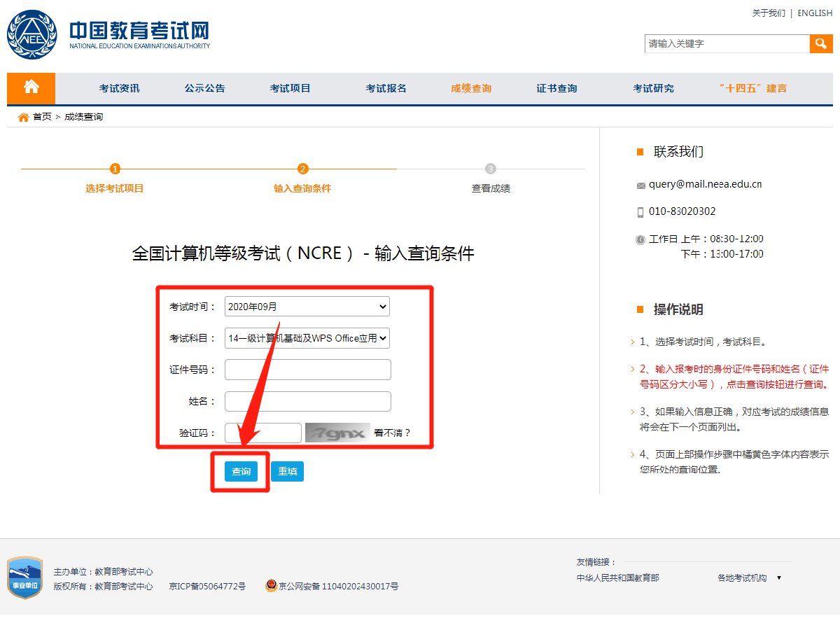Screen dimensions: 840x630
Task: Click the step 3 circle marker
Action: point(491,169)
